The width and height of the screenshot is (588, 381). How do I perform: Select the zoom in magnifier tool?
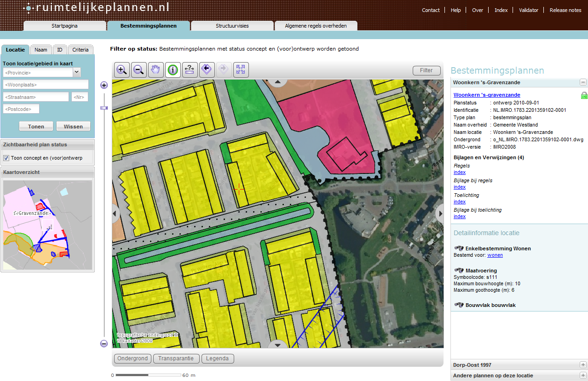coord(122,70)
